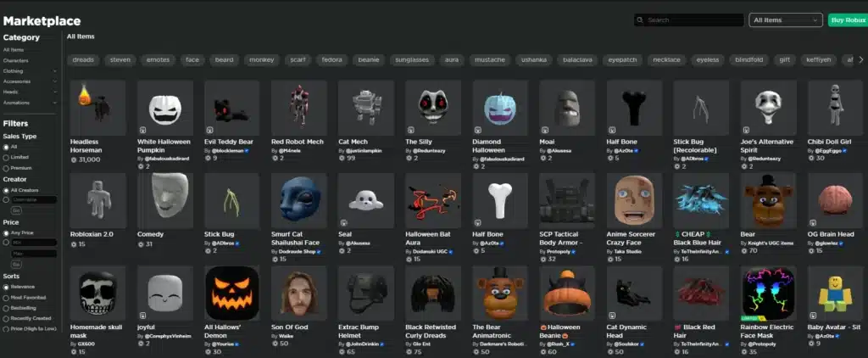Click the creator Username input field

[34, 199]
